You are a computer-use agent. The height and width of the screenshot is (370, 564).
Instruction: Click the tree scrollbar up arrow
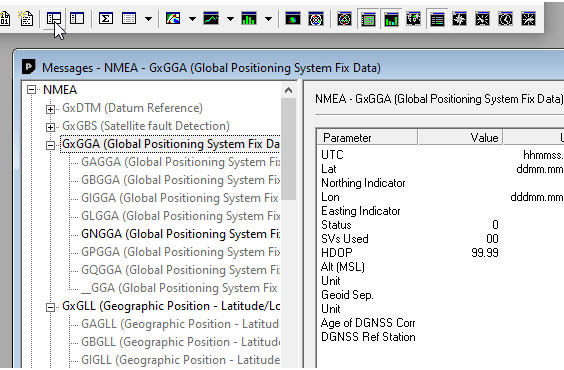click(x=288, y=90)
